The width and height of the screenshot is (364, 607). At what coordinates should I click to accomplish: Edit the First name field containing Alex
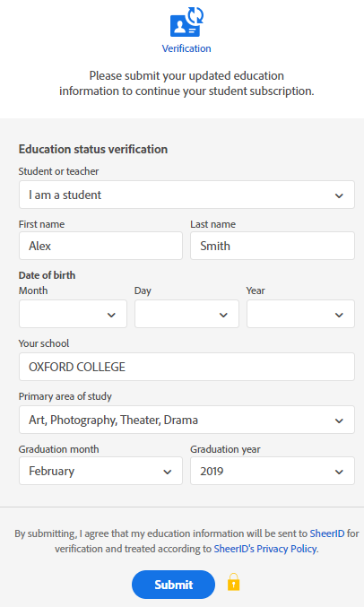[100, 246]
